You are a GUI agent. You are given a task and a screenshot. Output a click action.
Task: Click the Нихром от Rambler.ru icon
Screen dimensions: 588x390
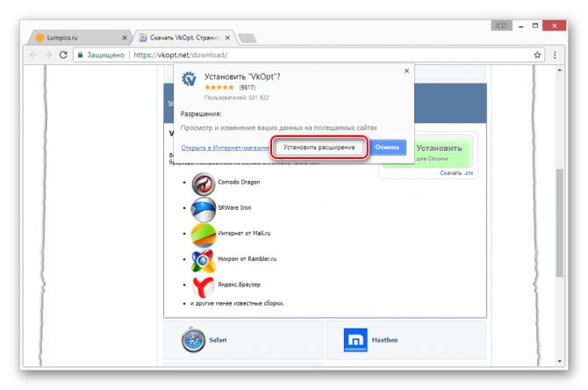204,260
